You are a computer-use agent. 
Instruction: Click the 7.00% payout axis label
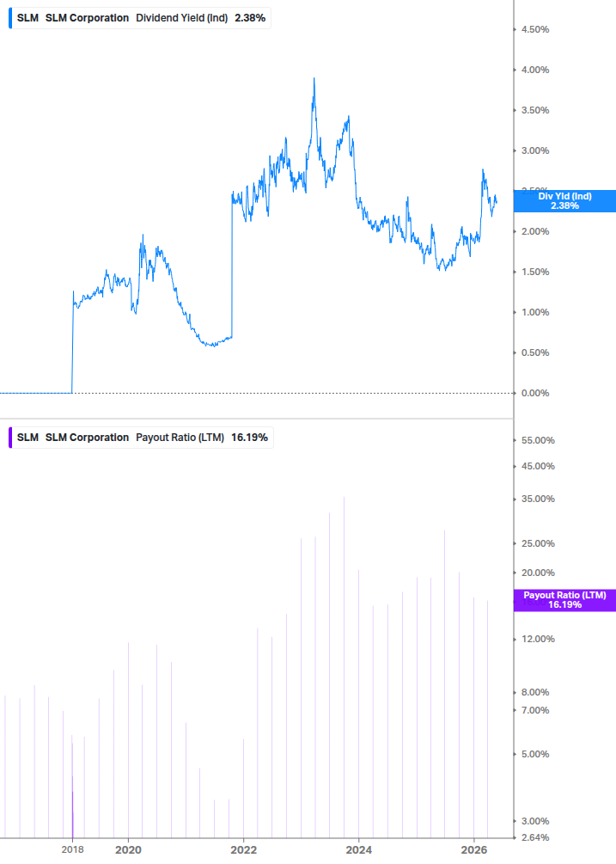click(535, 710)
